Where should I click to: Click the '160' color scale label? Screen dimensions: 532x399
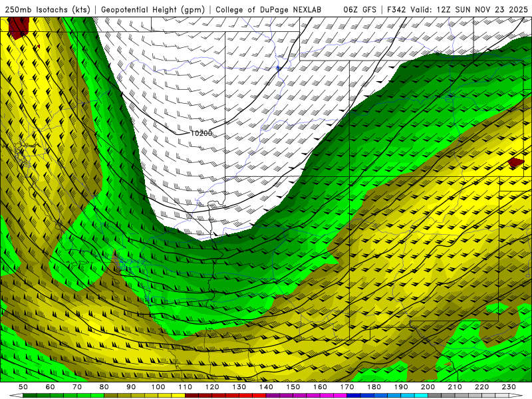coord(321,387)
